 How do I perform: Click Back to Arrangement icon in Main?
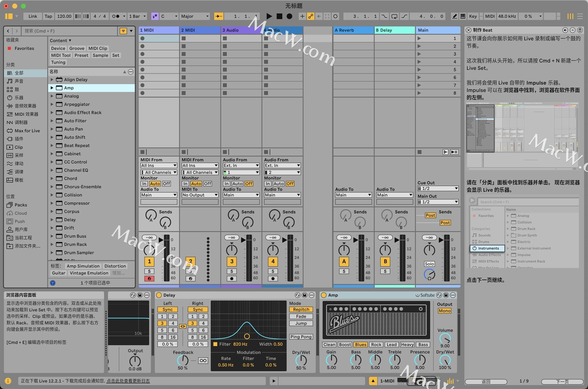[454, 152]
